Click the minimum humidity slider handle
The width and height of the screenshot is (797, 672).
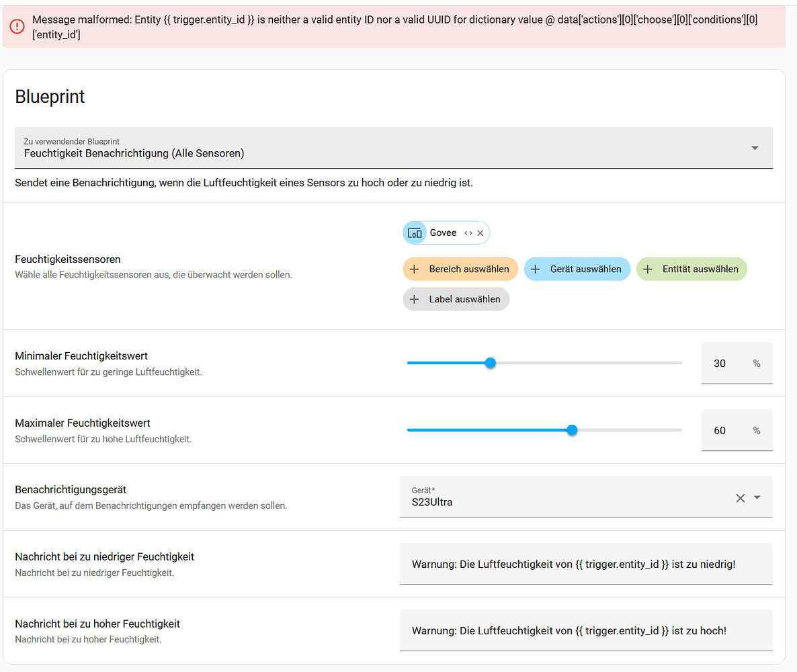(491, 363)
